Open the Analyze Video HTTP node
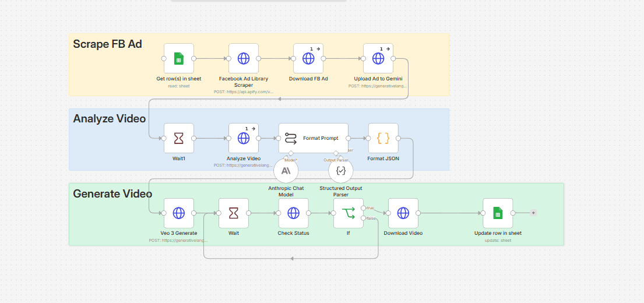Viewport: 644px width, 303px height. (244, 138)
